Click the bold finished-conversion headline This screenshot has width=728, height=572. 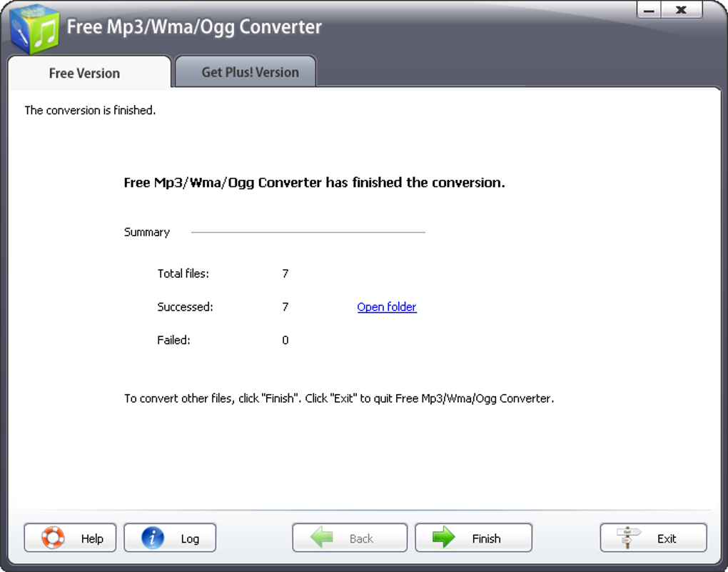pos(314,183)
